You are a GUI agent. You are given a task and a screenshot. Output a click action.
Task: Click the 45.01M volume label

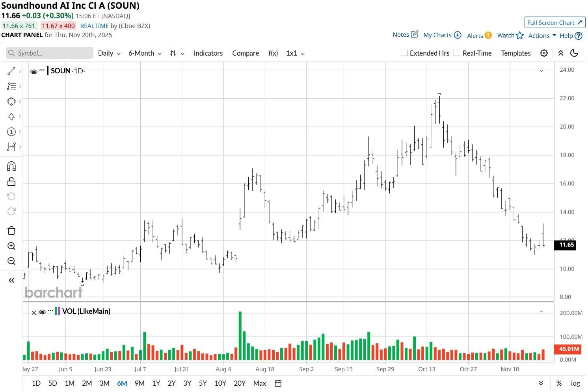click(x=568, y=349)
